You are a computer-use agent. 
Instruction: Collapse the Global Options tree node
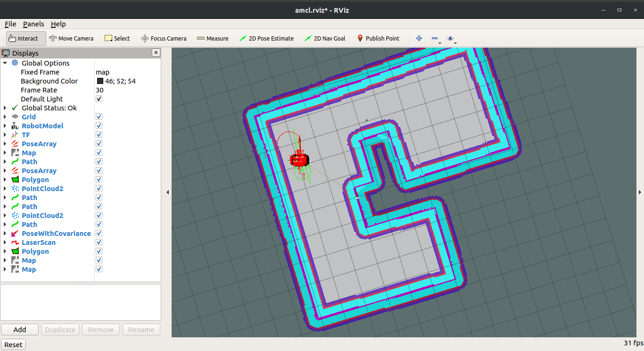[5, 63]
